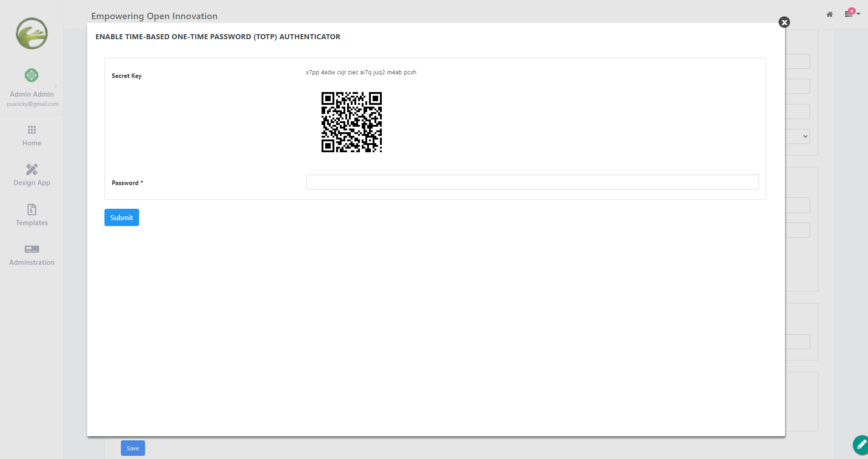Click the home icon in top bar

[x=830, y=15]
